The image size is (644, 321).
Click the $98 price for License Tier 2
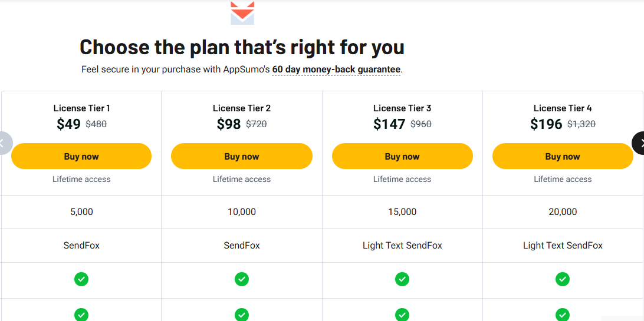click(229, 124)
